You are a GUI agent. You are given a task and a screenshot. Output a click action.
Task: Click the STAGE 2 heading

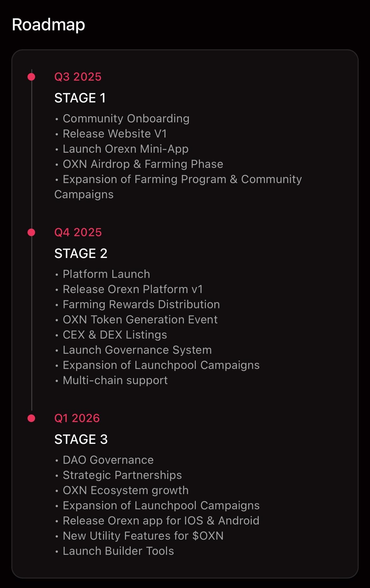click(x=81, y=254)
